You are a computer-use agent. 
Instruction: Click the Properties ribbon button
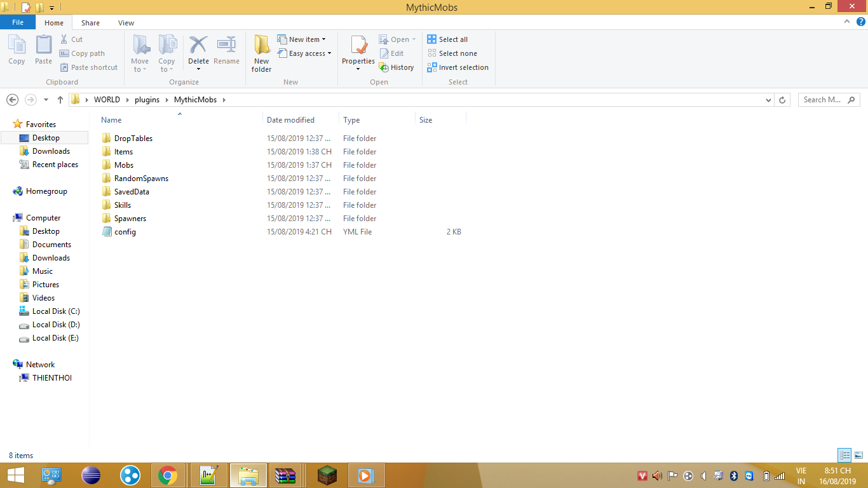pos(358,53)
